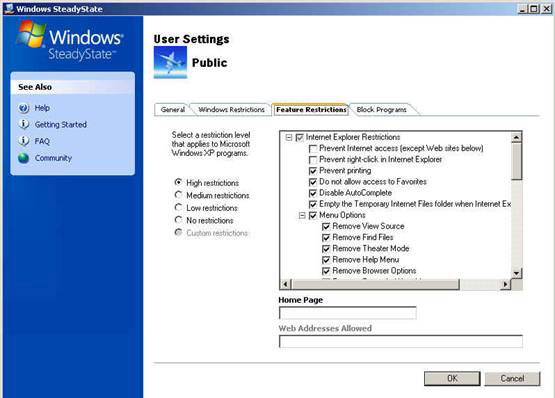
Task: Collapse the Menu Options node
Action: point(302,215)
